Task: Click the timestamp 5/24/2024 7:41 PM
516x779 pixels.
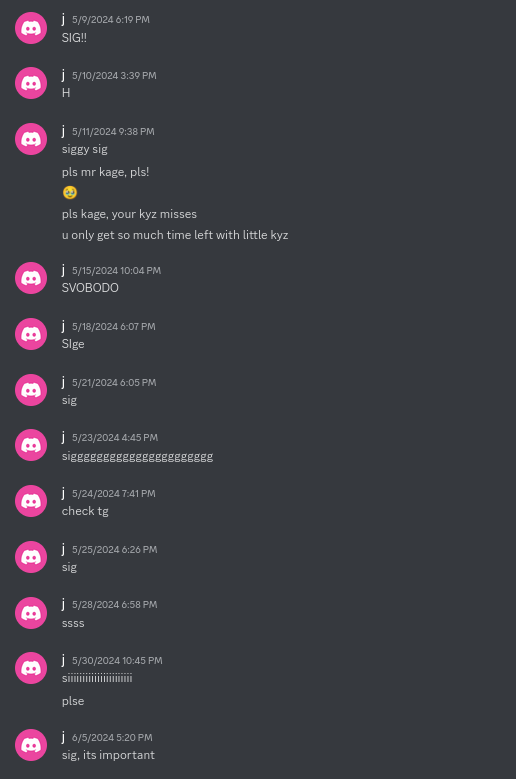Action: (114, 494)
